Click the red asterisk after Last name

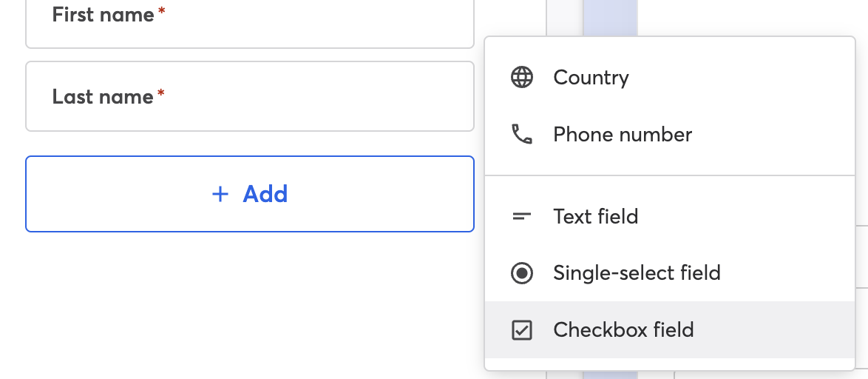pyautogui.click(x=161, y=93)
